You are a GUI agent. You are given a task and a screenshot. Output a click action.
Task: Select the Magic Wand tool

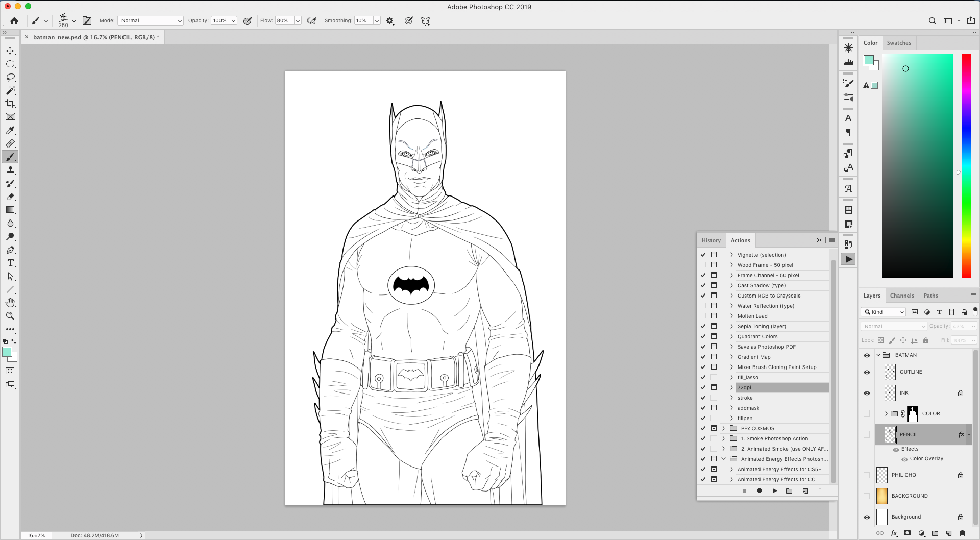point(10,91)
